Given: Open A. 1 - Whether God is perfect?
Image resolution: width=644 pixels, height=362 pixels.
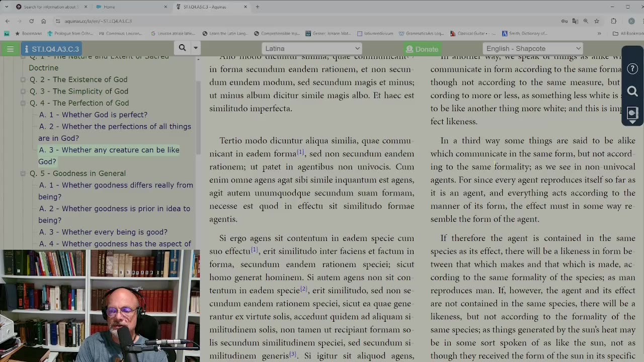Looking at the screenshot, I should [x=93, y=115].
